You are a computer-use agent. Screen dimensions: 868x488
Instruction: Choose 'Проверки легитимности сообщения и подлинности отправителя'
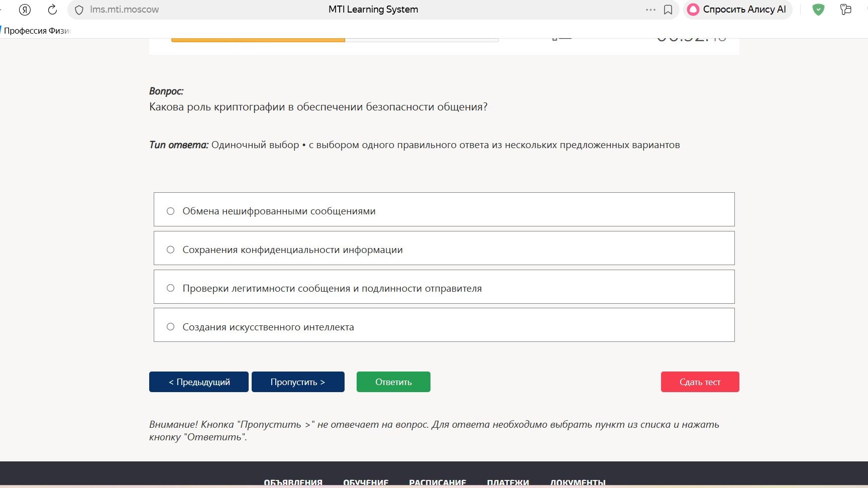[444, 287]
